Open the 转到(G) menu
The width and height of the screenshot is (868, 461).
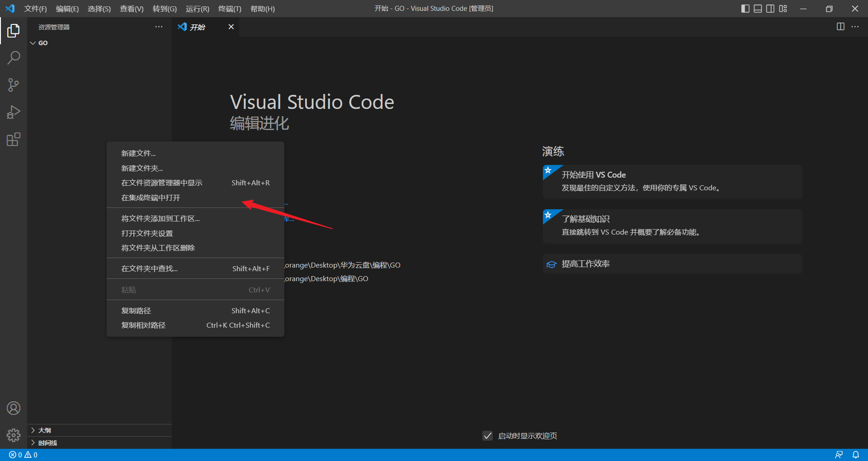pyautogui.click(x=165, y=9)
